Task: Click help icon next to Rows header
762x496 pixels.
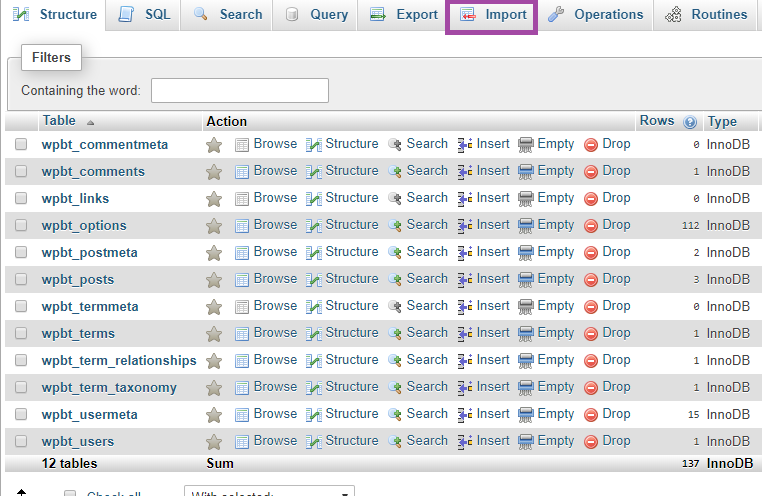Action: (690, 122)
